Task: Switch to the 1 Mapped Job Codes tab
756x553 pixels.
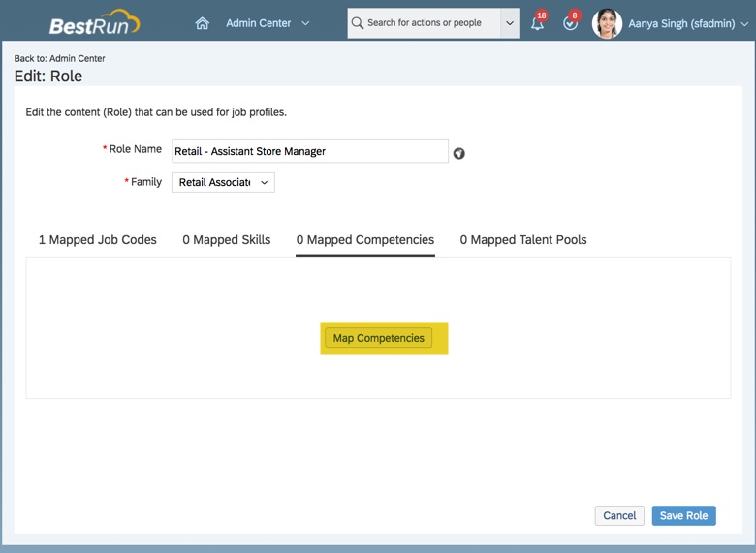Action: 97,239
